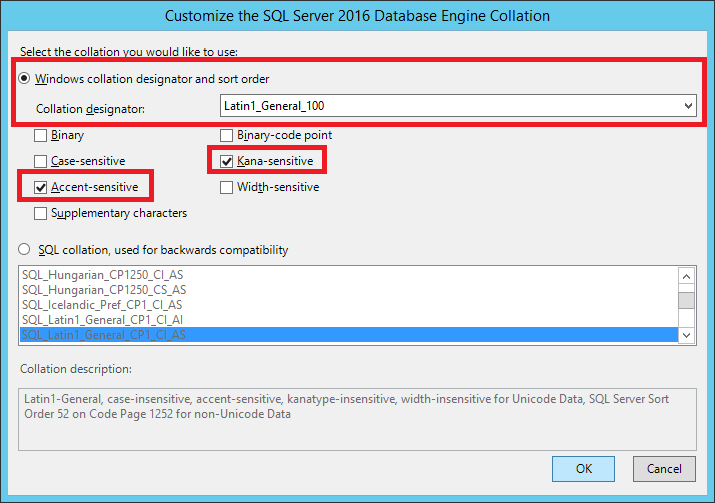Viewport: 715px width, 503px height.
Task: Uncheck the Accent-sensitive checkbox
Action: coord(41,187)
